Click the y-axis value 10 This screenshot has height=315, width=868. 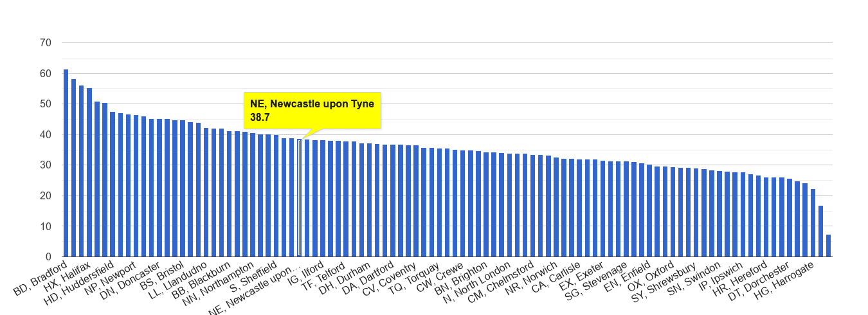(45, 226)
